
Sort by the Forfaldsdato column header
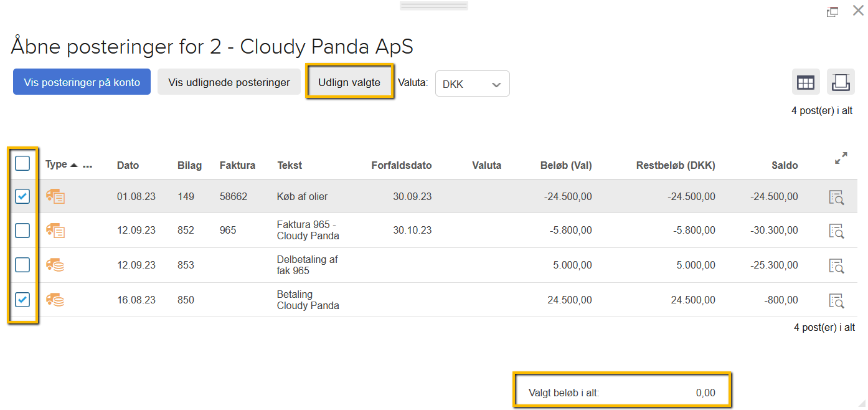401,166
